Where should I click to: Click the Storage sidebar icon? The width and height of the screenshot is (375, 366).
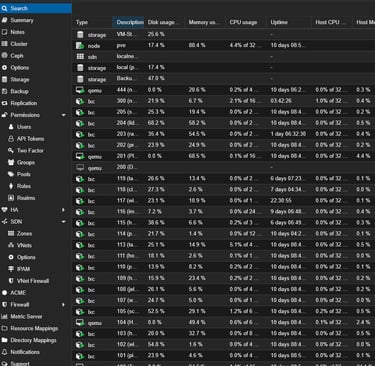point(4,79)
